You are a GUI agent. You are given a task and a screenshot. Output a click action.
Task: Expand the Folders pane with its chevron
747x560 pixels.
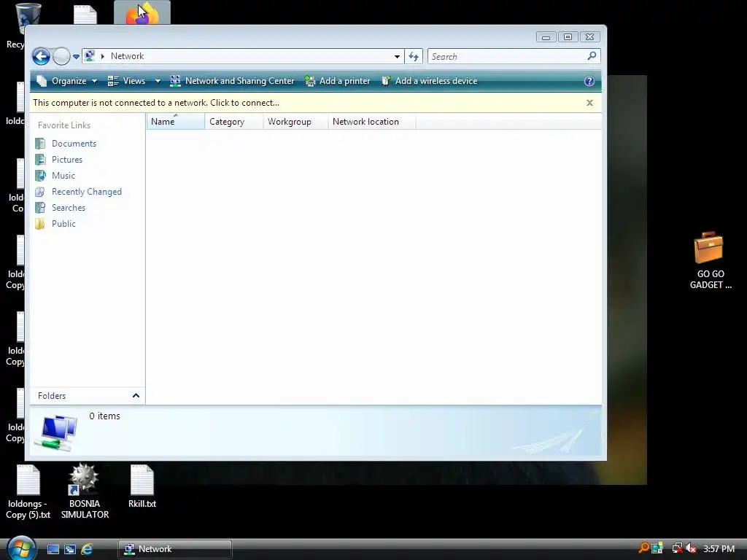coord(136,396)
